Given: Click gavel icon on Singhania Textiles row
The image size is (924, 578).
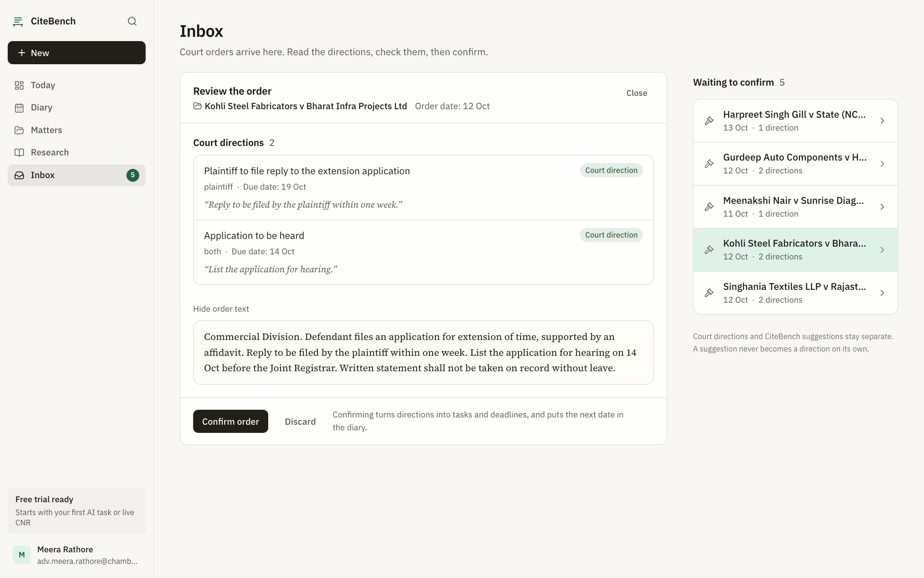Looking at the screenshot, I should click(709, 293).
